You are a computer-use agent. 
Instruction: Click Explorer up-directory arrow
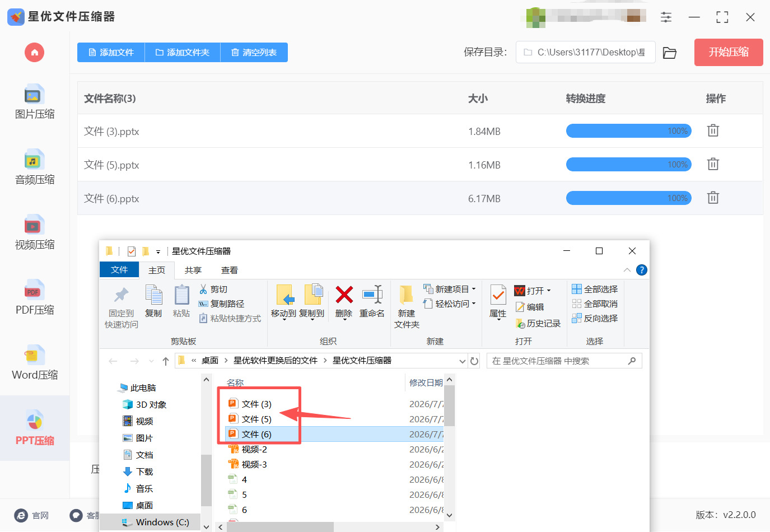click(166, 361)
